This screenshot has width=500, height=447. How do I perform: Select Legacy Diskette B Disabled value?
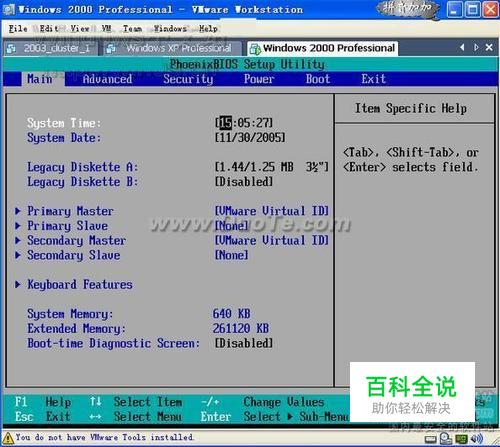(x=244, y=182)
